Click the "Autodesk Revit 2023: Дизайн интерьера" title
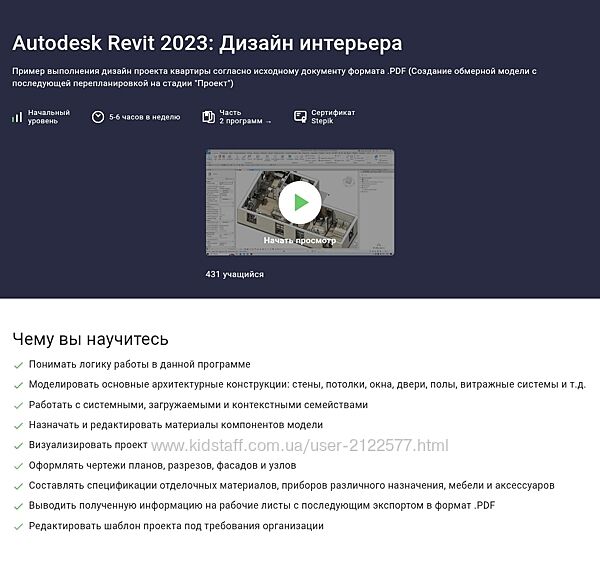The width and height of the screenshot is (600, 562). [207, 43]
